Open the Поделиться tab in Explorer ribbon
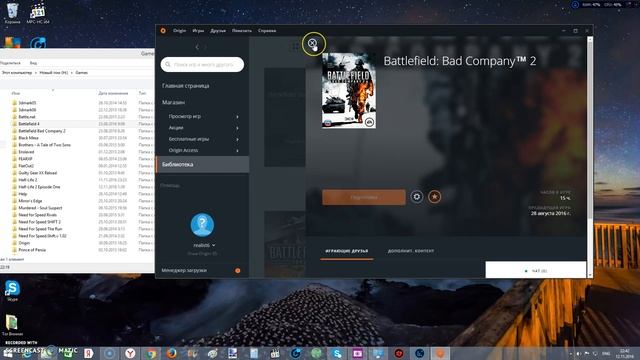 [x=10, y=63]
